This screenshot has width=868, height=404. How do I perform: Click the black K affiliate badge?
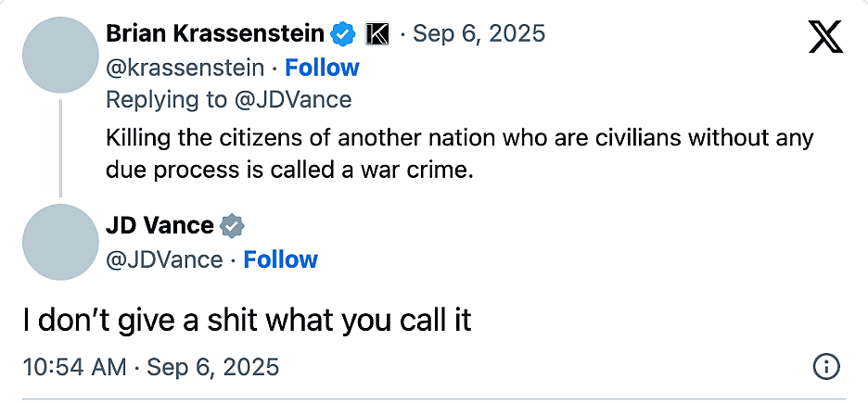click(377, 34)
